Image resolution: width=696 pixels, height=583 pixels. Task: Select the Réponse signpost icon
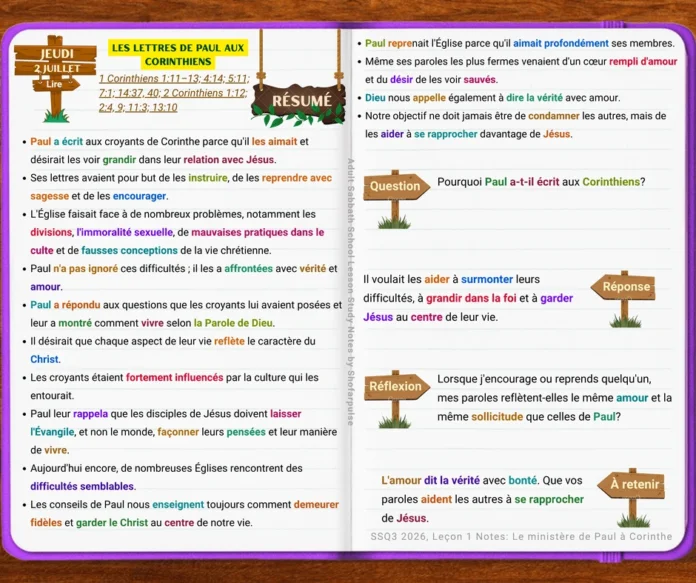(x=623, y=299)
